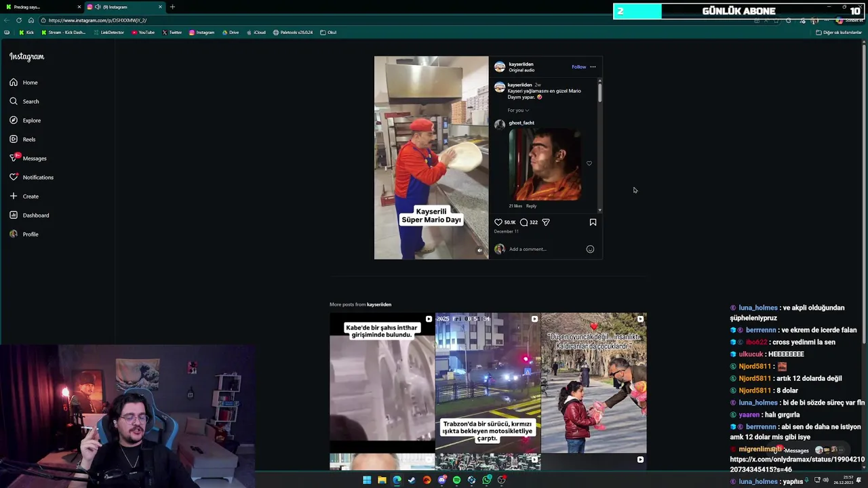Click the browser back arrow
The height and width of the screenshot is (488, 868).
point(7,20)
